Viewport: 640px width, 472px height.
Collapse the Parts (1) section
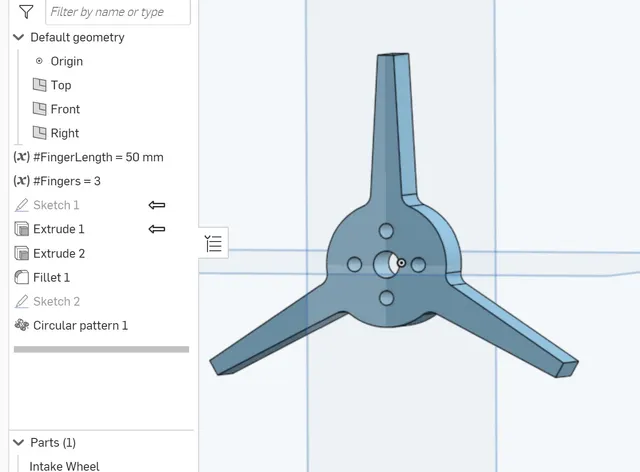(x=19, y=442)
